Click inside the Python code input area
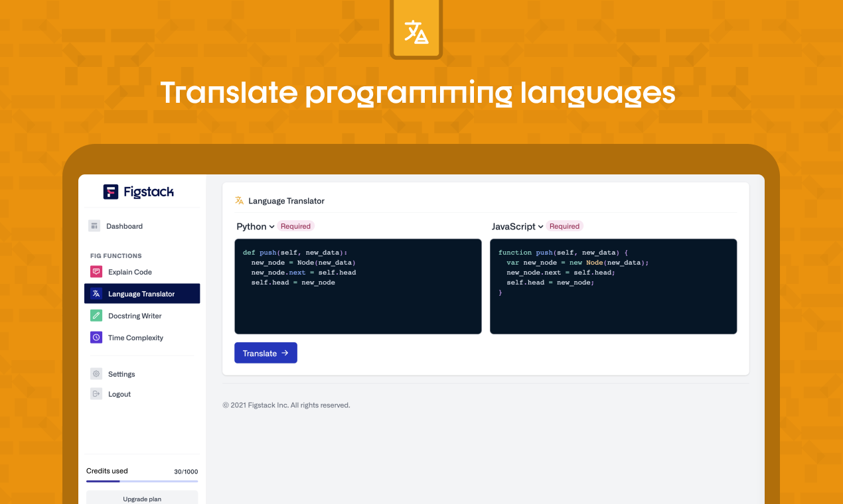This screenshot has width=843, height=504. click(358, 285)
